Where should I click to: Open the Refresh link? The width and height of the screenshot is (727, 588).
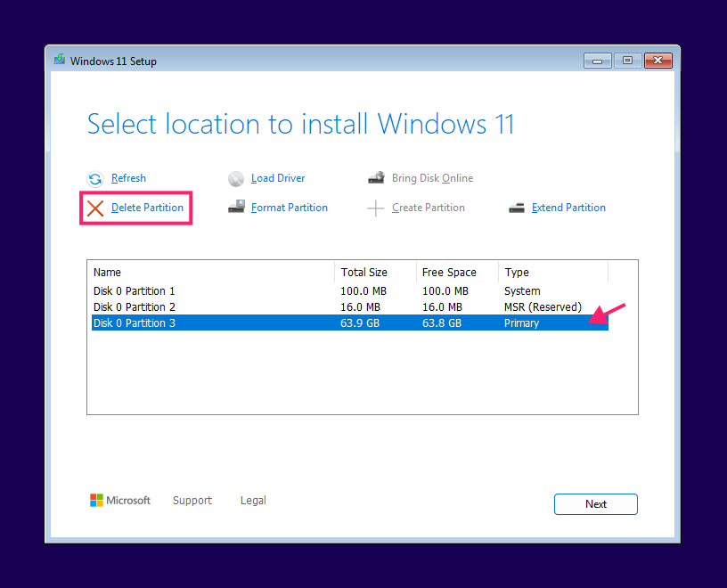click(128, 178)
